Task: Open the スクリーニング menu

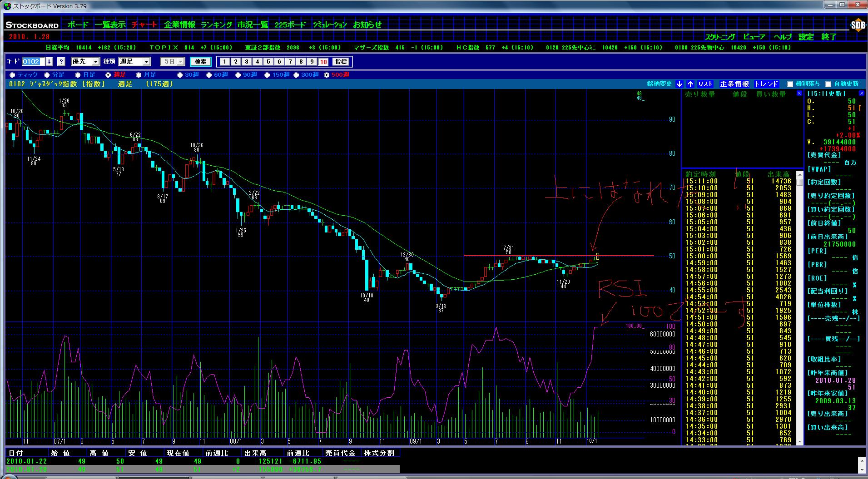Action: coord(720,37)
